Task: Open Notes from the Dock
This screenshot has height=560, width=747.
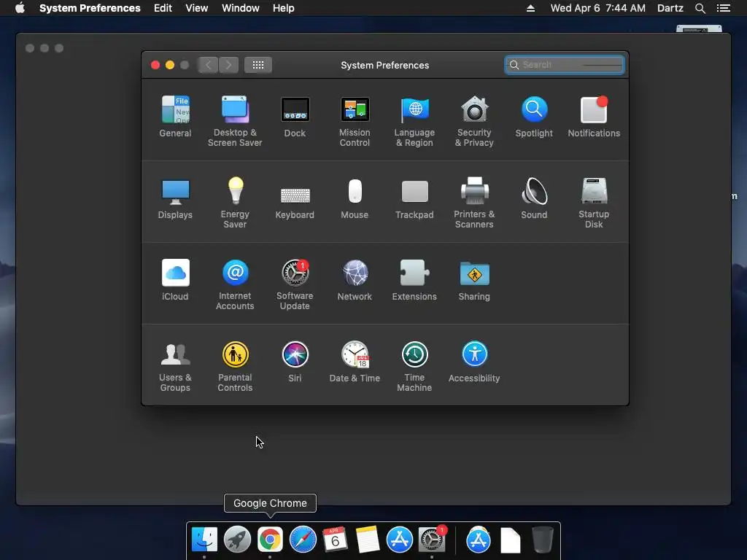Action: (368, 539)
